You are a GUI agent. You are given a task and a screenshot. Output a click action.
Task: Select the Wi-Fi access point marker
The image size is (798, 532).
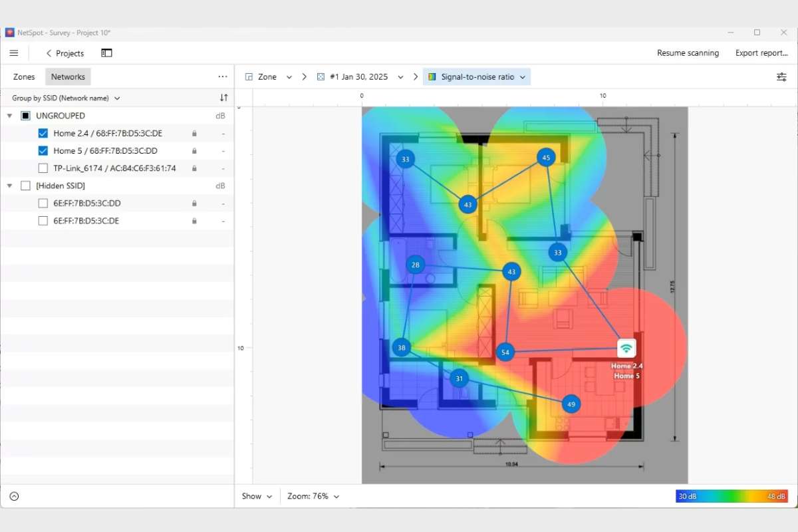tap(626, 348)
